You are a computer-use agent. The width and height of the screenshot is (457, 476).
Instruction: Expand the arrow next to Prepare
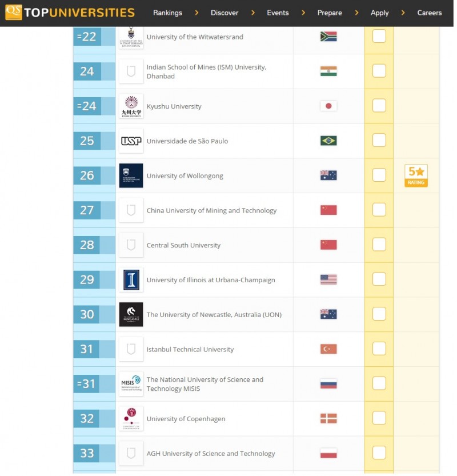click(x=357, y=13)
